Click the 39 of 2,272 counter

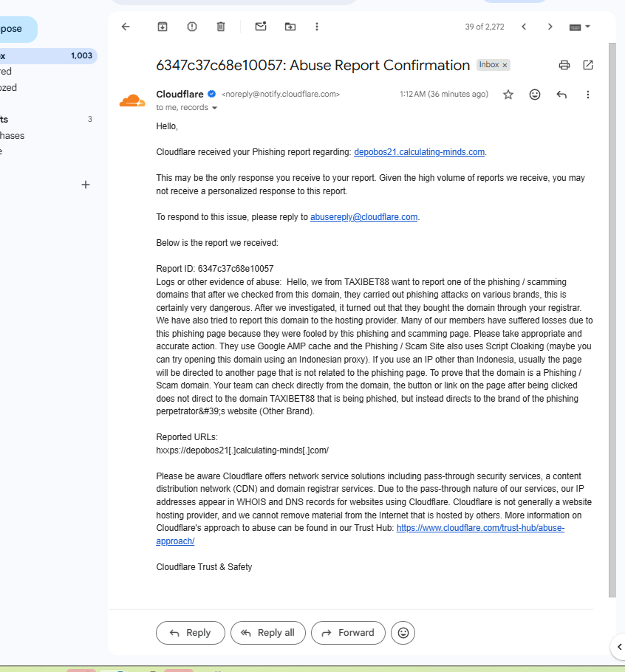pos(485,27)
